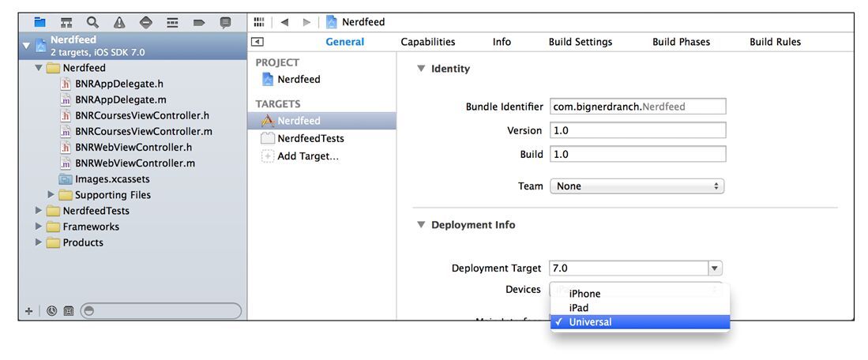Screen dimensions: 868x360
Task: Click the add file plus button
Action: pos(28,311)
